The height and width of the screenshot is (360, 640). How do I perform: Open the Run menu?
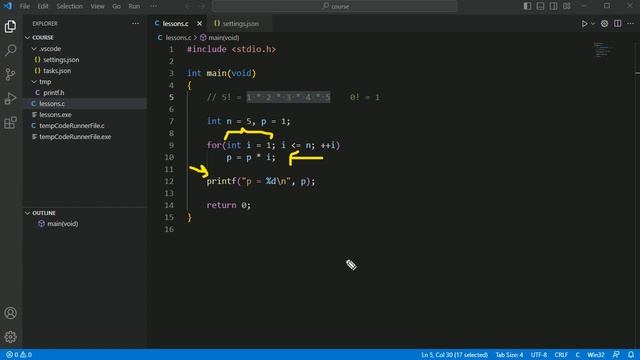(134, 6)
